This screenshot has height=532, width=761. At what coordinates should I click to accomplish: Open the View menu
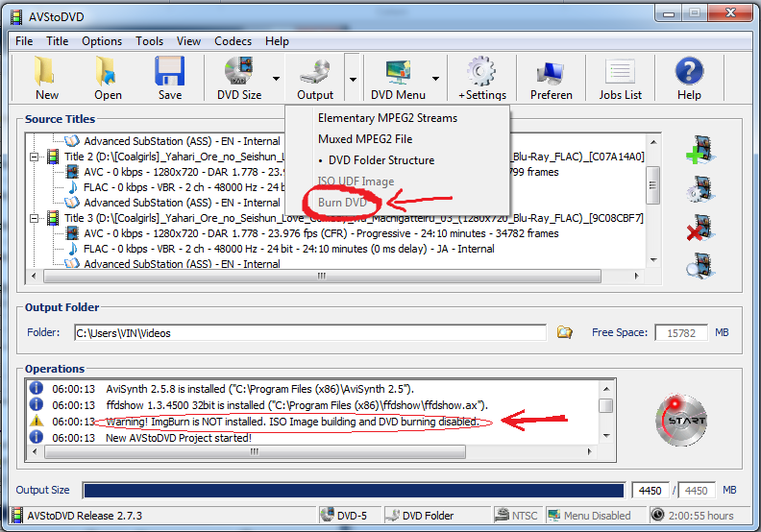188,41
